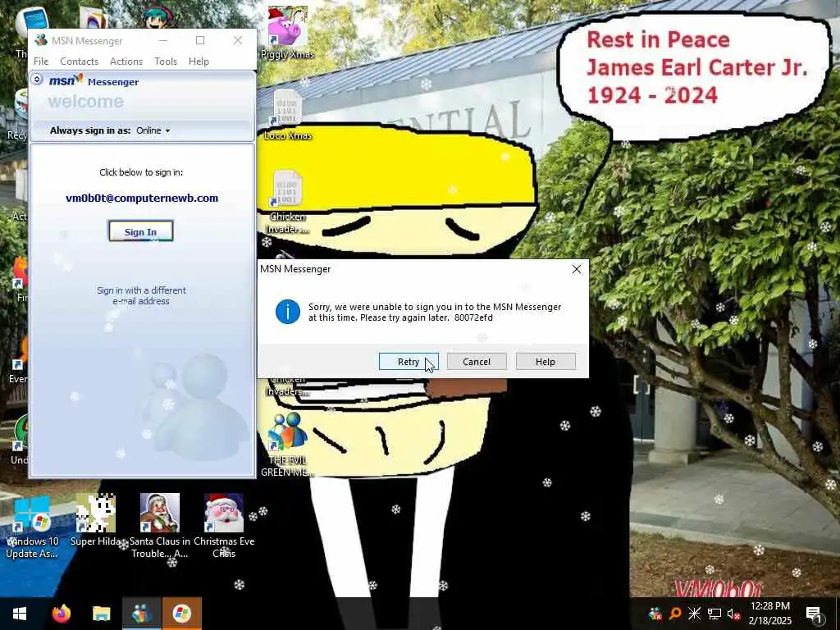This screenshot has height=630, width=840.
Task: Select Santa Claus in Trouble desktop icon
Action: coord(160,526)
